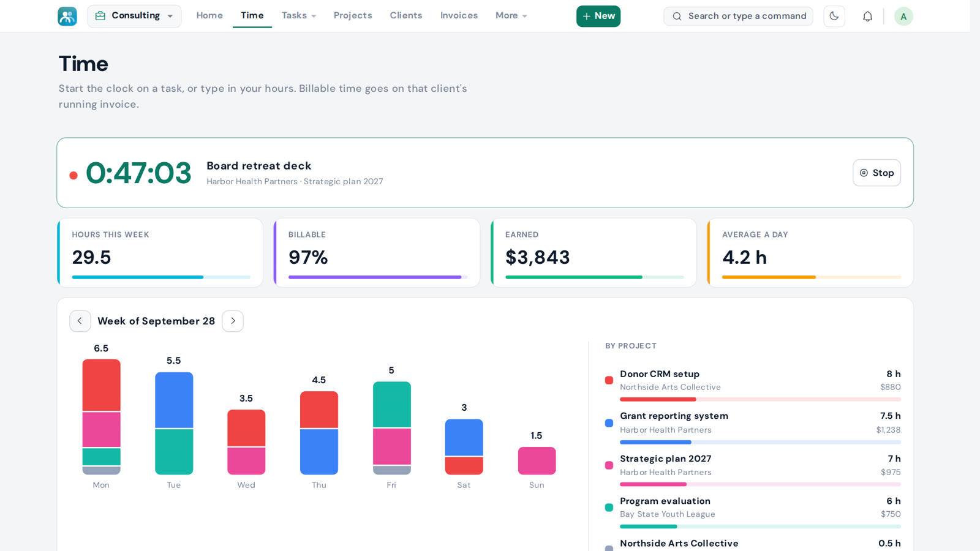Focus the Search or type a command field

click(x=738, y=16)
